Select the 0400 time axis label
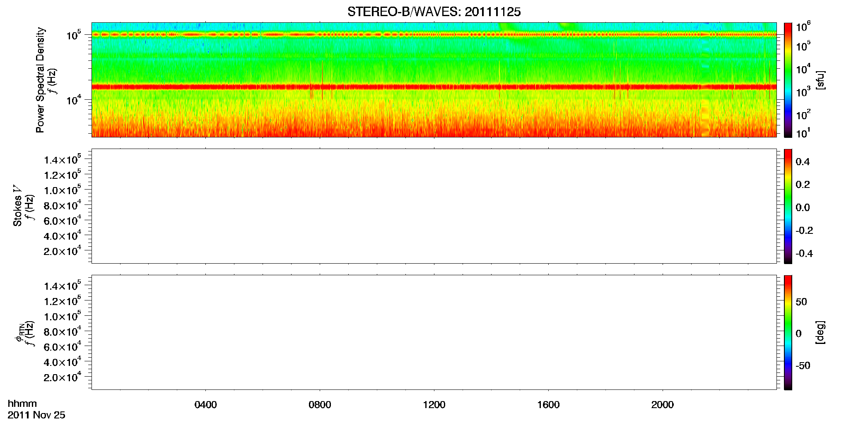Image resolution: width=868 pixels, height=447 pixels. [206, 405]
